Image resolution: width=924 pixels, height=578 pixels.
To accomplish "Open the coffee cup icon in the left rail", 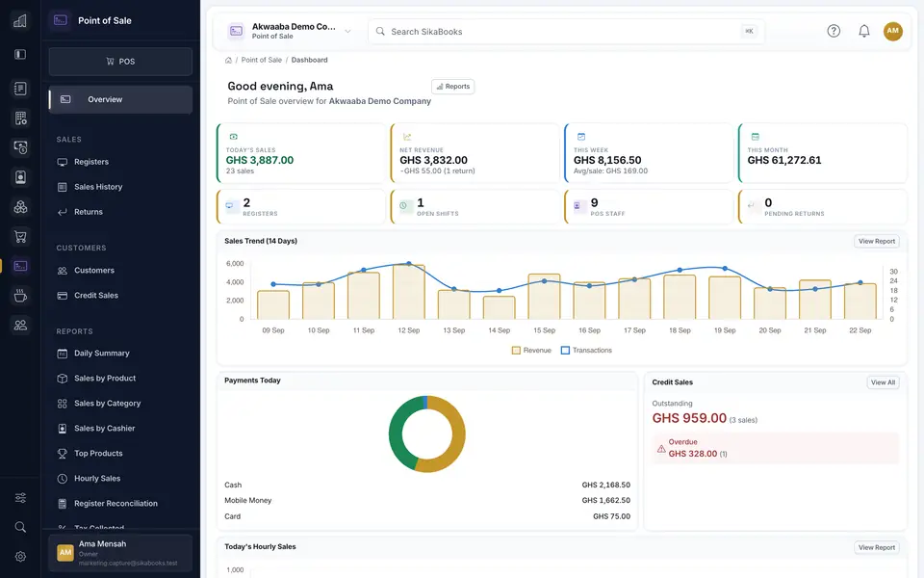I will point(20,296).
